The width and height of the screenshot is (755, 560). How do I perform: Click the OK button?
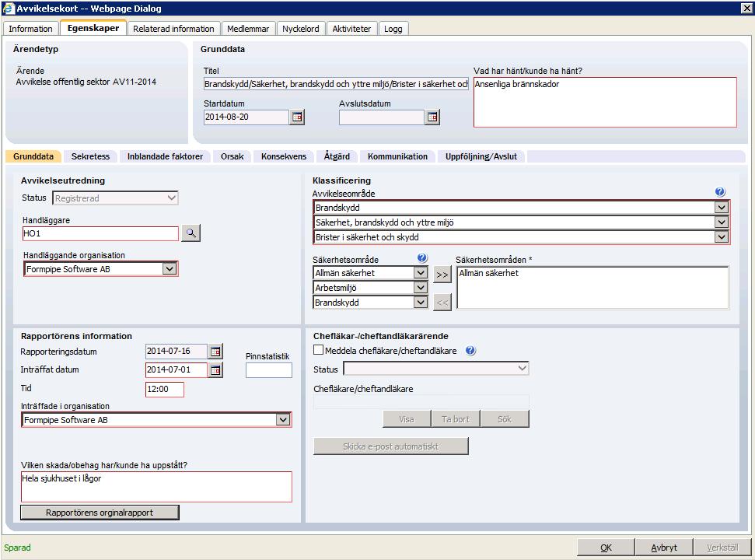point(606,548)
